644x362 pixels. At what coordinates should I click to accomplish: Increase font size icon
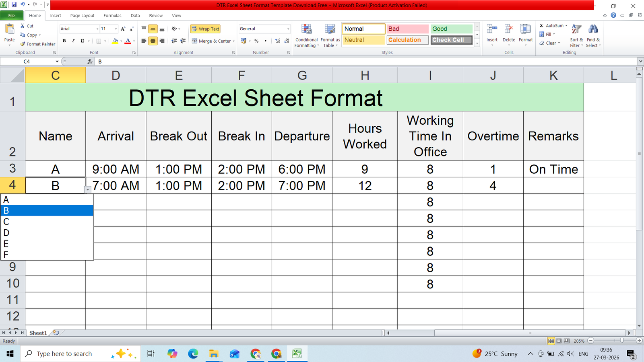[123, 29]
